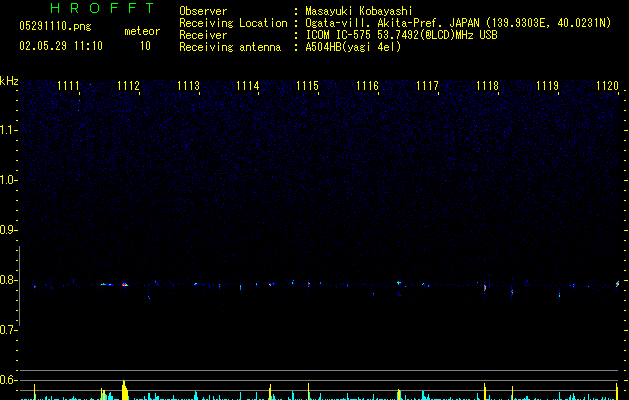
Task: Click time marker 1111
Action: click(68, 86)
